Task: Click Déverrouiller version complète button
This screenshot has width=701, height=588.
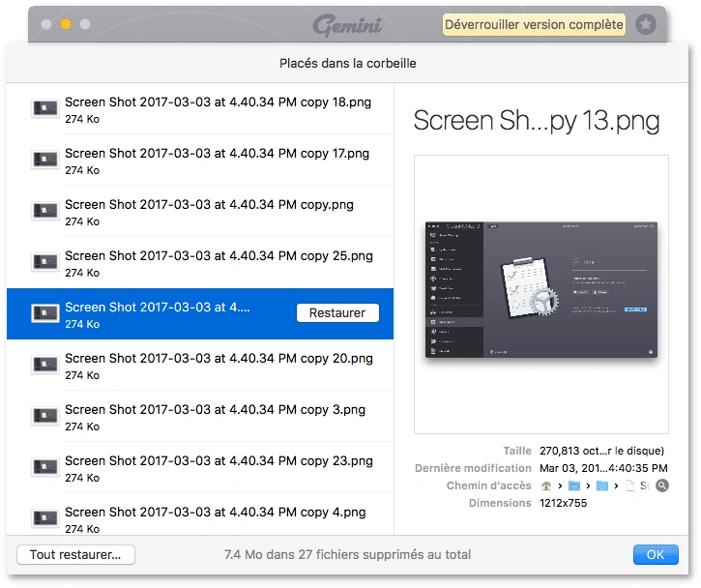Action: 534,24
